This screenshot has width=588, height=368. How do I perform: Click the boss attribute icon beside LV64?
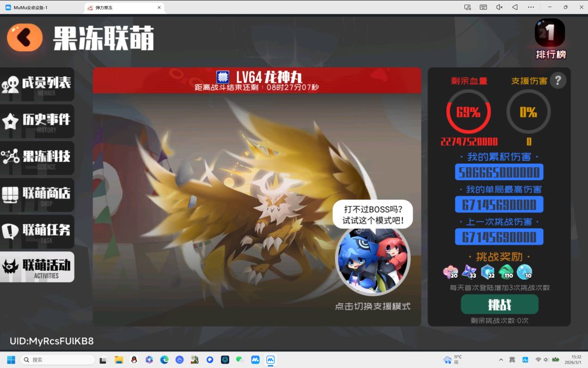(223, 77)
